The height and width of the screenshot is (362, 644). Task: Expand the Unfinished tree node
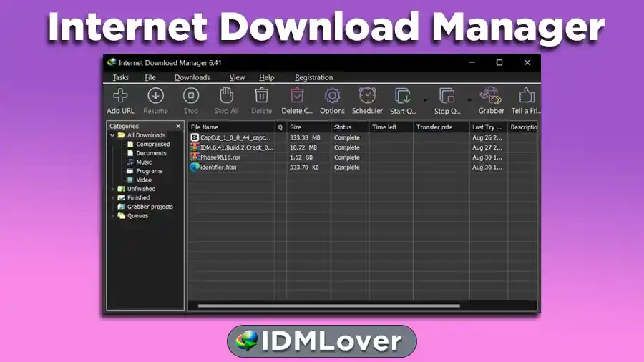(x=112, y=189)
